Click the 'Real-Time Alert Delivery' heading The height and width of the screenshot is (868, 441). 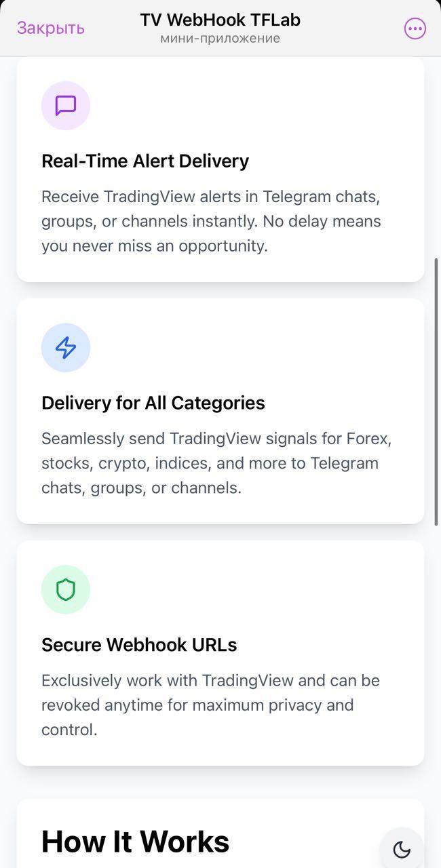coord(145,161)
